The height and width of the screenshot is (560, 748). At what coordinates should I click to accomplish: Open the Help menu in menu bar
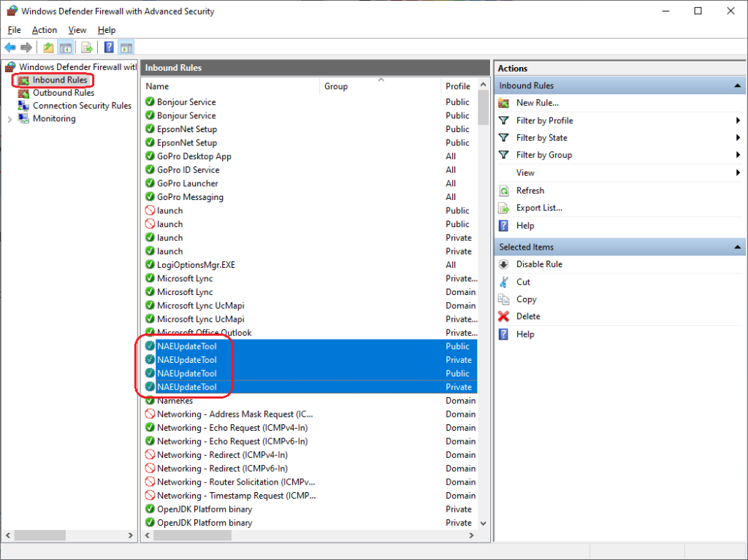(x=107, y=30)
